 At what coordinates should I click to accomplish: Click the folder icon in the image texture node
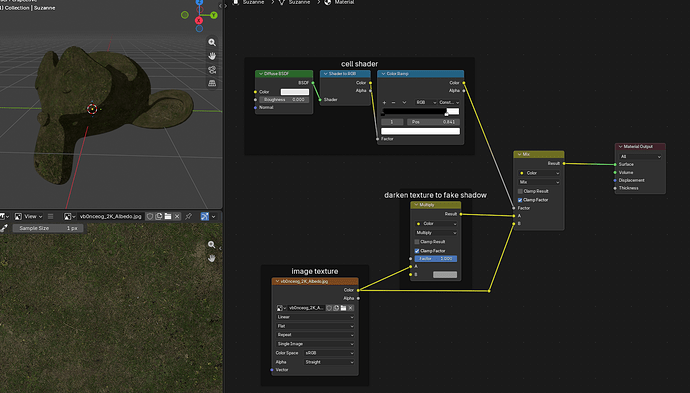point(343,308)
